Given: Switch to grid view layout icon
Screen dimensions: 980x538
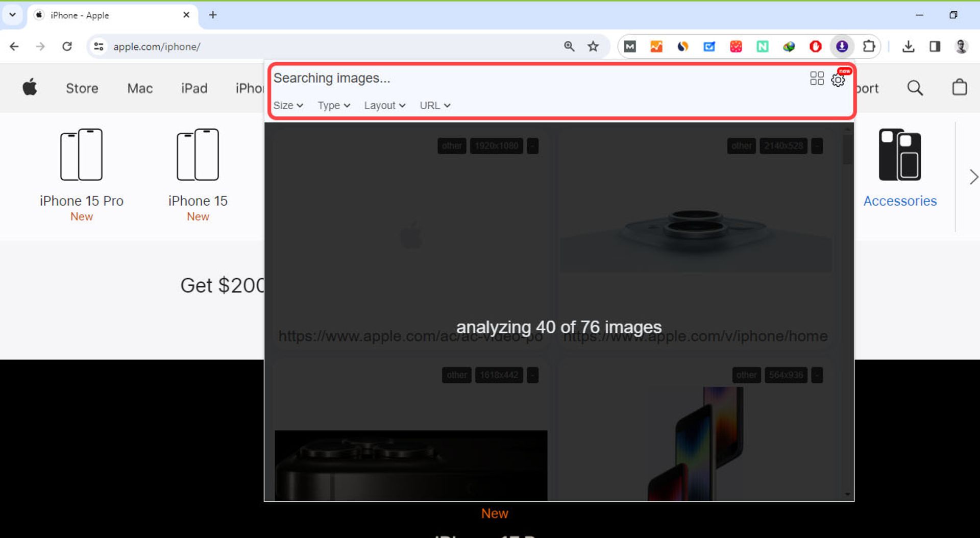Looking at the screenshot, I should click(x=817, y=78).
